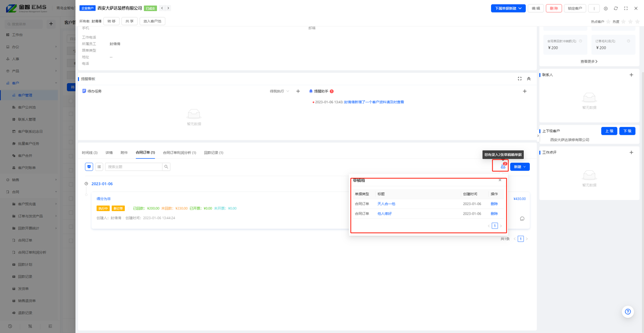Switch to 附件 tab
The height and width of the screenshot is (333, 644).
tap(124, 153)
